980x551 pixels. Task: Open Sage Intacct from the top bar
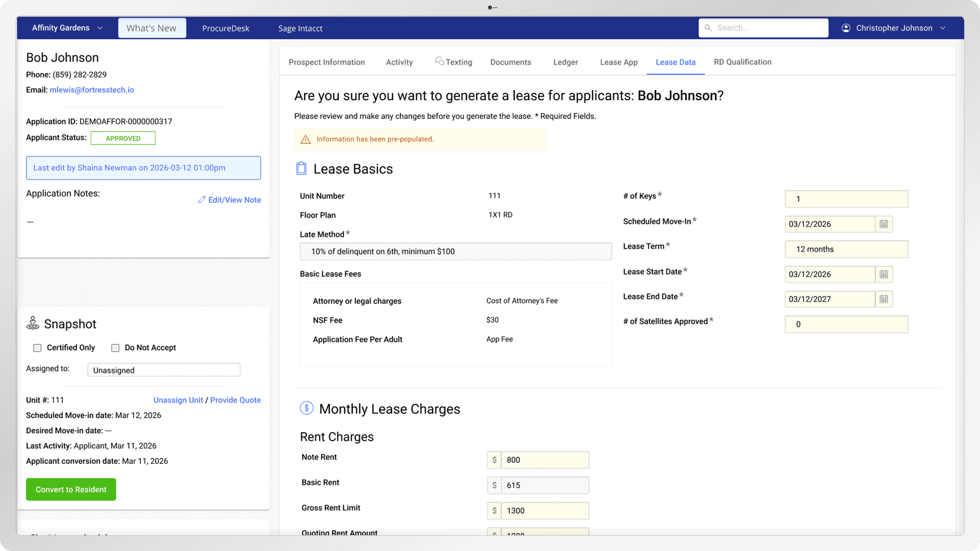click(x=301, y=29)
